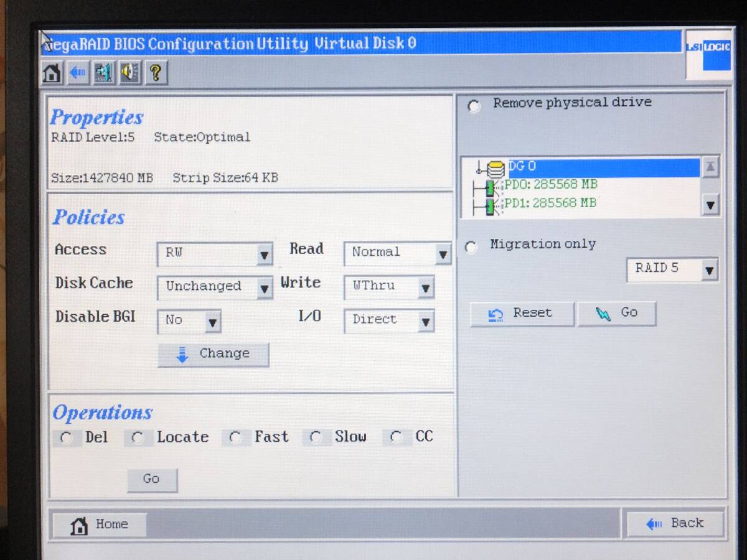Click the Home button at bottom
The height and width of the screenshot is (560, 747).
[99, 525]
